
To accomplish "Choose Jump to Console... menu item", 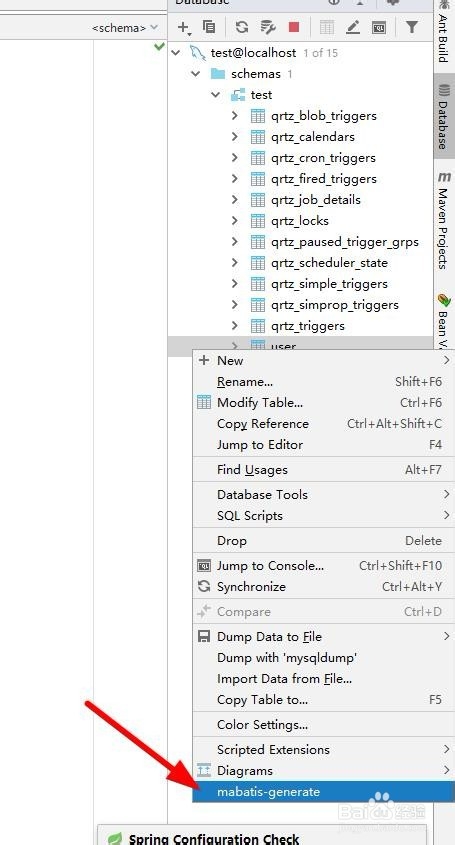I will pyautogui.click(x=322, y=565).
